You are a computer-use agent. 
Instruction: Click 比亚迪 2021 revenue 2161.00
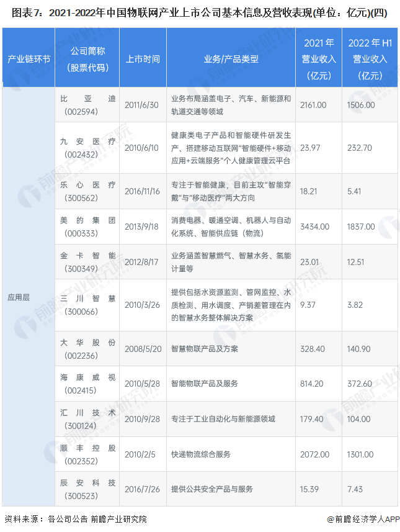pyautogui.click(x=313, y=105)
